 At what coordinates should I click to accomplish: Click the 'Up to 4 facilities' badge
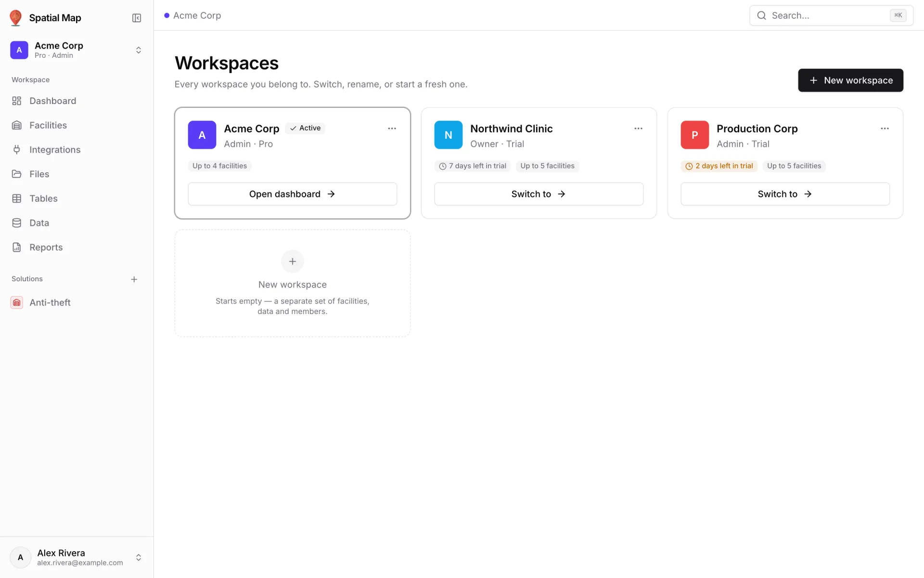tap(220, 166)
